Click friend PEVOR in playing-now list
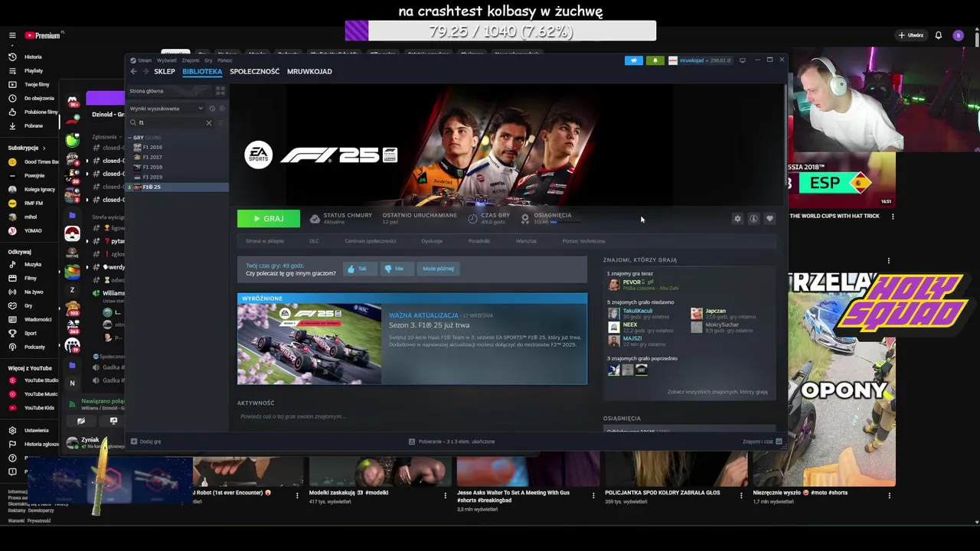This screenshot has width=980, height=551. [x=642, y=285]
